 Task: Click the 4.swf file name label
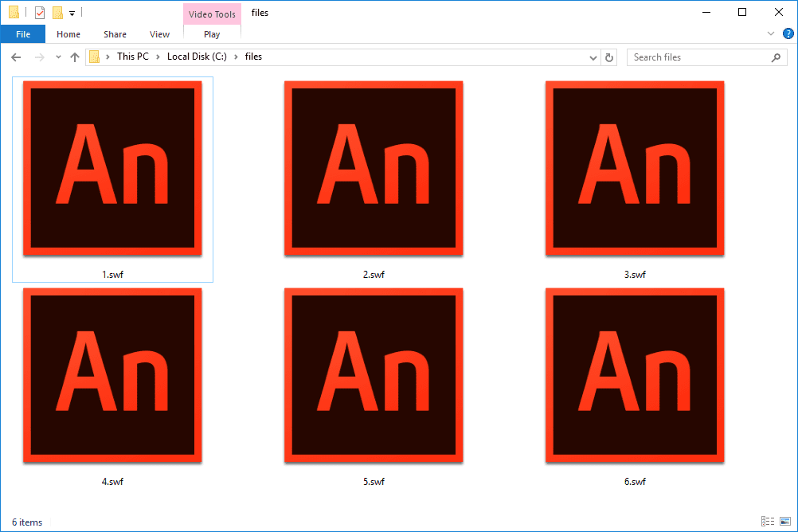(x=112, y=482)
